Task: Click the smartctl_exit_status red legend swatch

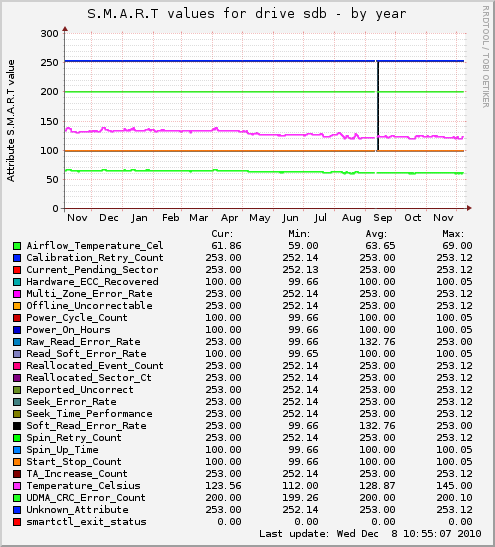Action: (17, 522)
